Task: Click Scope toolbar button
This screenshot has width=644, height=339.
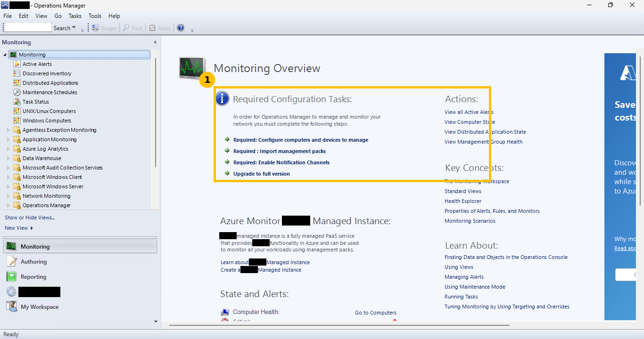Action: 104,28
